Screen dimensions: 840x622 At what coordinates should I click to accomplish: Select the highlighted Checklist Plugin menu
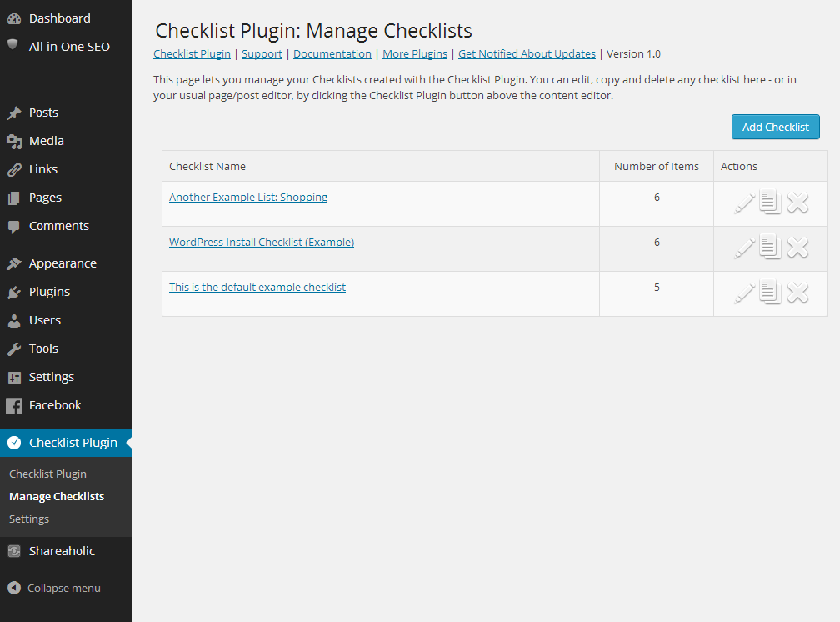pyautogui.click(x=66, y=443)
